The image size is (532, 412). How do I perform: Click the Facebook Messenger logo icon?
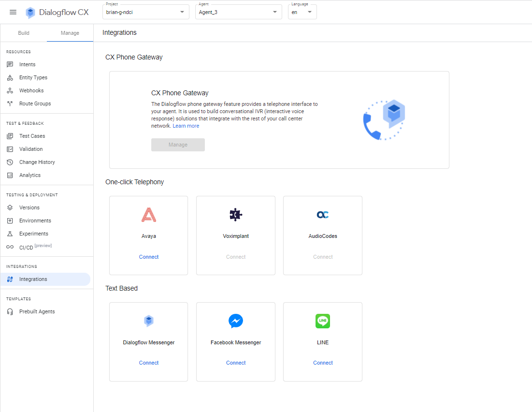[236, 321]
